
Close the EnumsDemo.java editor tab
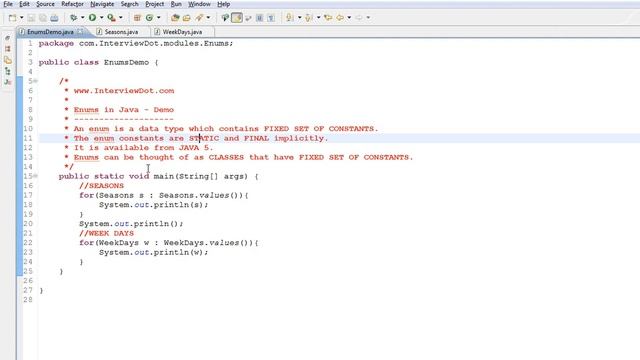pos(80,31)
